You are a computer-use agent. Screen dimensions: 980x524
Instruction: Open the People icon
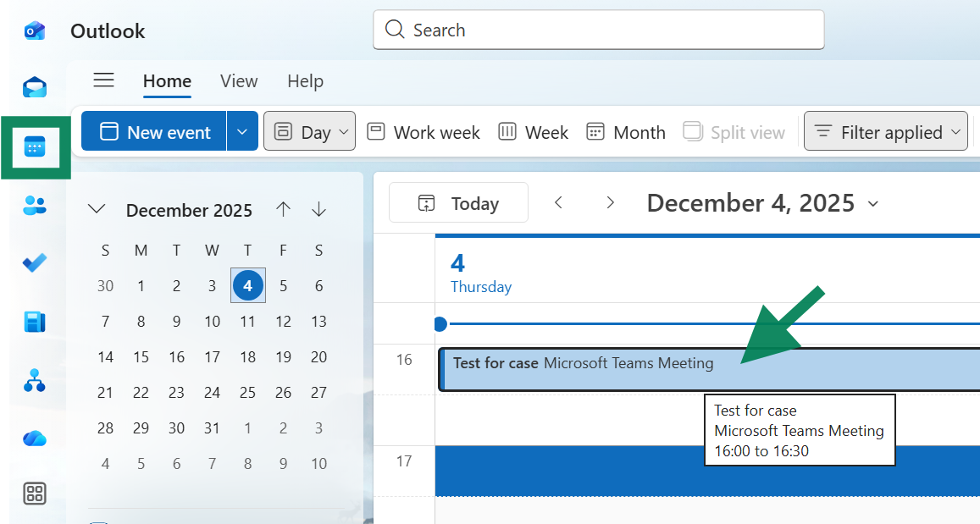click(35, 206)
